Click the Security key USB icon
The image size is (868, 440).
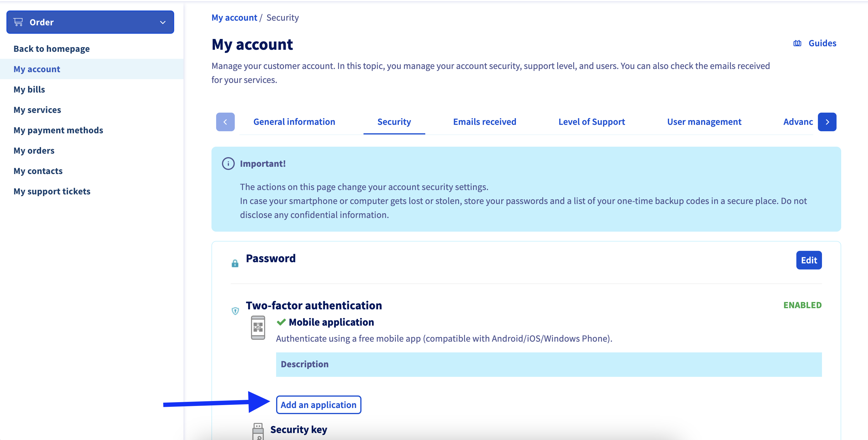coord(258,431)
